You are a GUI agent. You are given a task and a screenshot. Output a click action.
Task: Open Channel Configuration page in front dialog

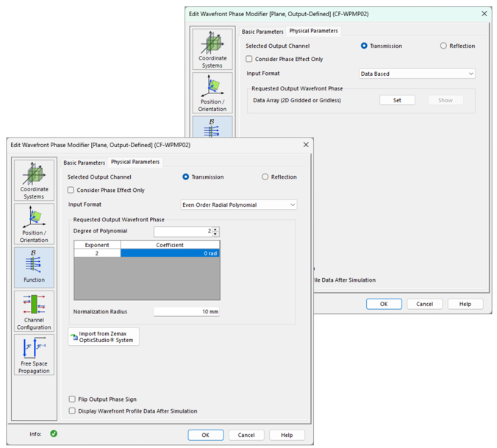point(34,311)
